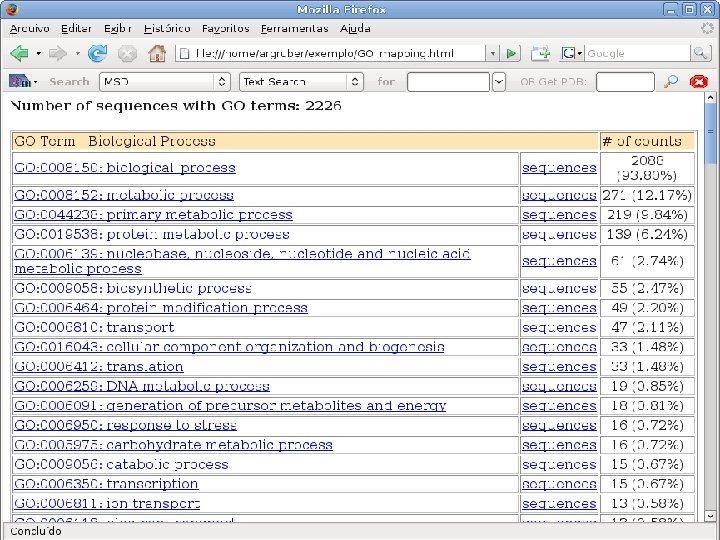Reload the current page
The image size is (720, 540).
(x=97, y=53)
